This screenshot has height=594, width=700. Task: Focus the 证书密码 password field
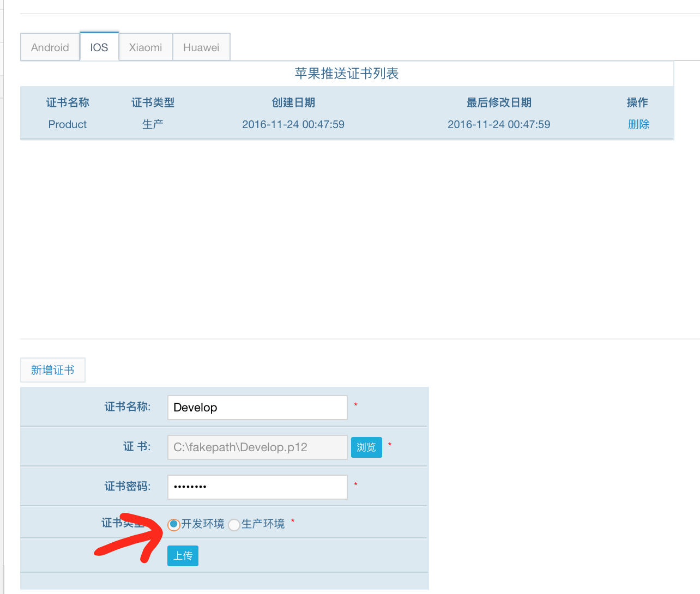click(257, 487)
